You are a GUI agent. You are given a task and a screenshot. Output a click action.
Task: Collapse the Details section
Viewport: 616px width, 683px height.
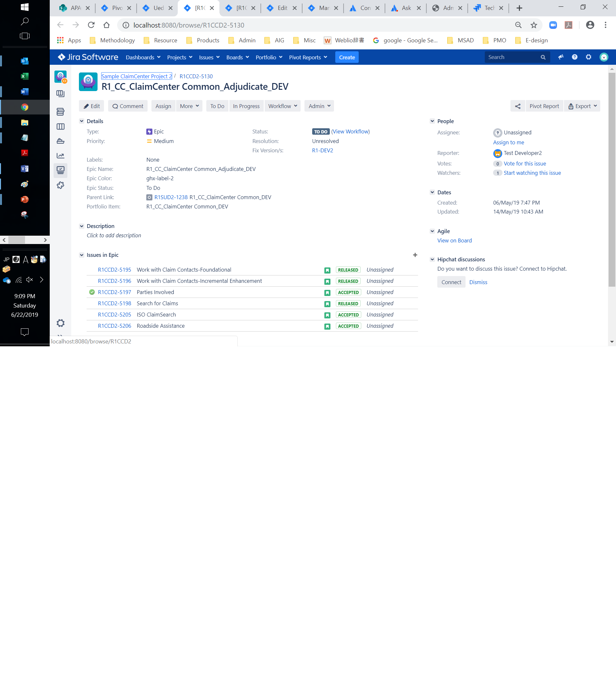(81, 121)
